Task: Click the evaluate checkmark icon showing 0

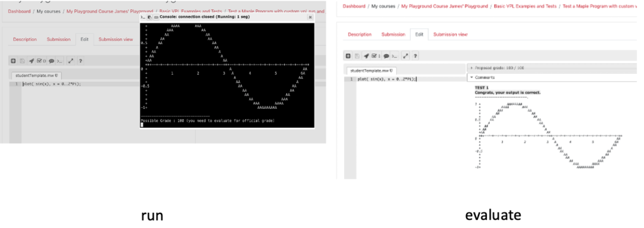Action: pyautogui.click(x=42, y=61)
